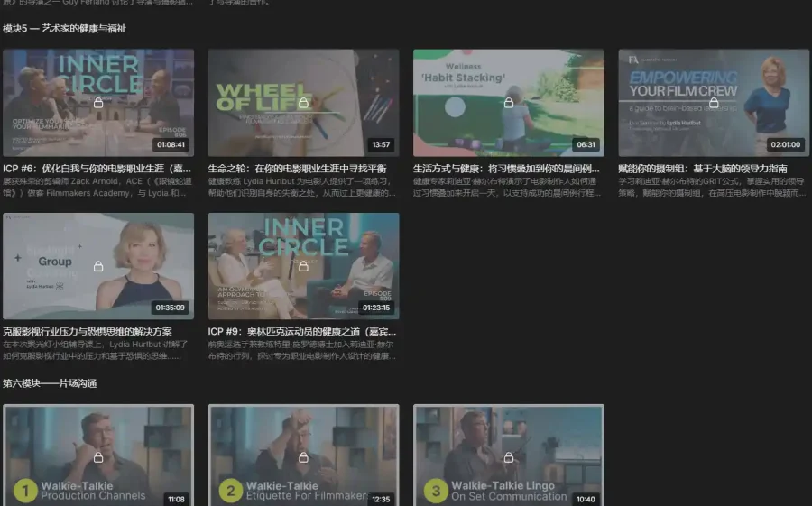Image resolution: width=812 pixels, height=506 pixels.
Task: Click lock icon on ICP #6 Inner Circle thumbnail
Action: (98, 103)
